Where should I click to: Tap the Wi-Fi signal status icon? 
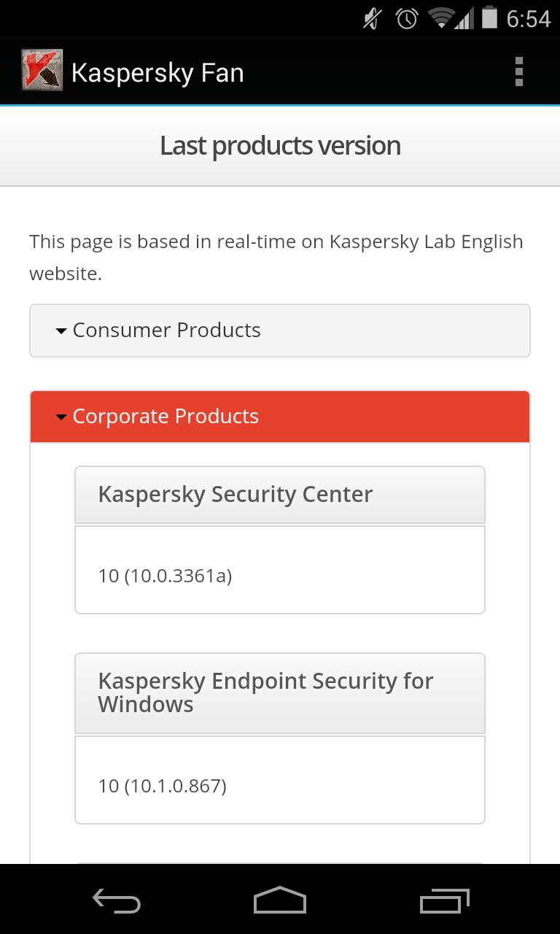coord(440,18)
